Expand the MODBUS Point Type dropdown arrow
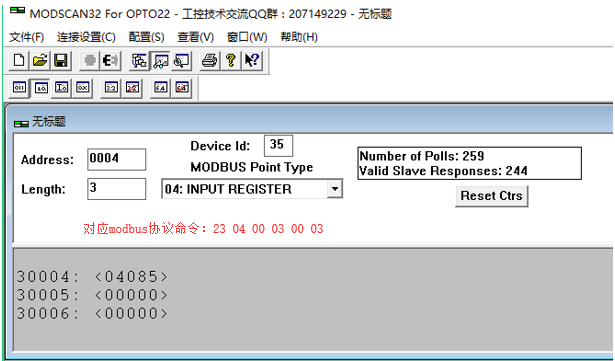Image resolution: width=615 pixels, height=361 pixels. click(x=334, y=189)
